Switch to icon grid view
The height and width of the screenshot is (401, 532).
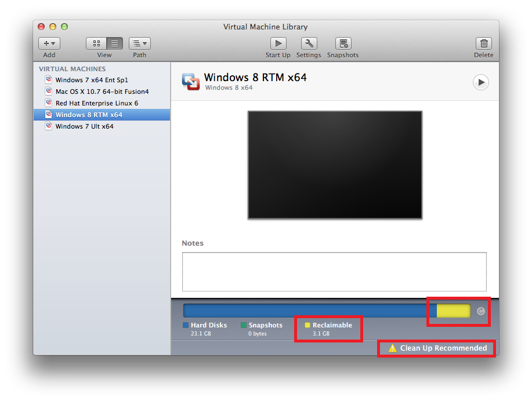(96, 43)
